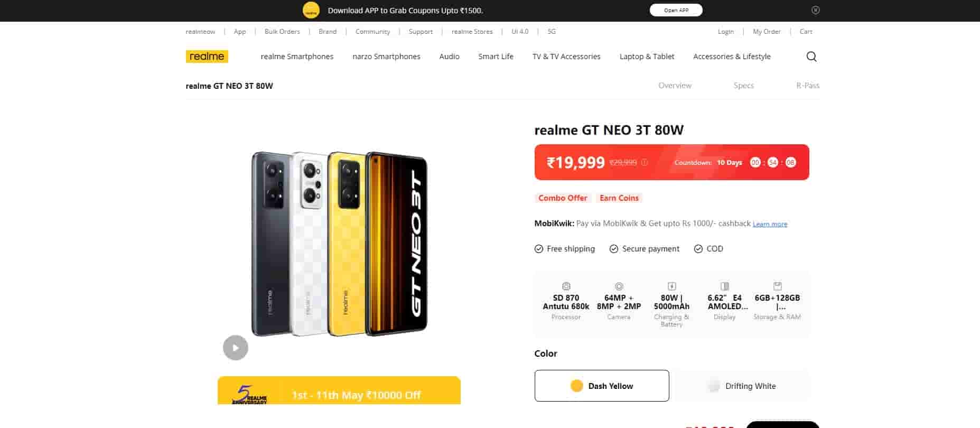This screenshot has height=428, width=980.
Task: Expand Accessories & Lifestyle menu
Action: click(x=732, y=57)
